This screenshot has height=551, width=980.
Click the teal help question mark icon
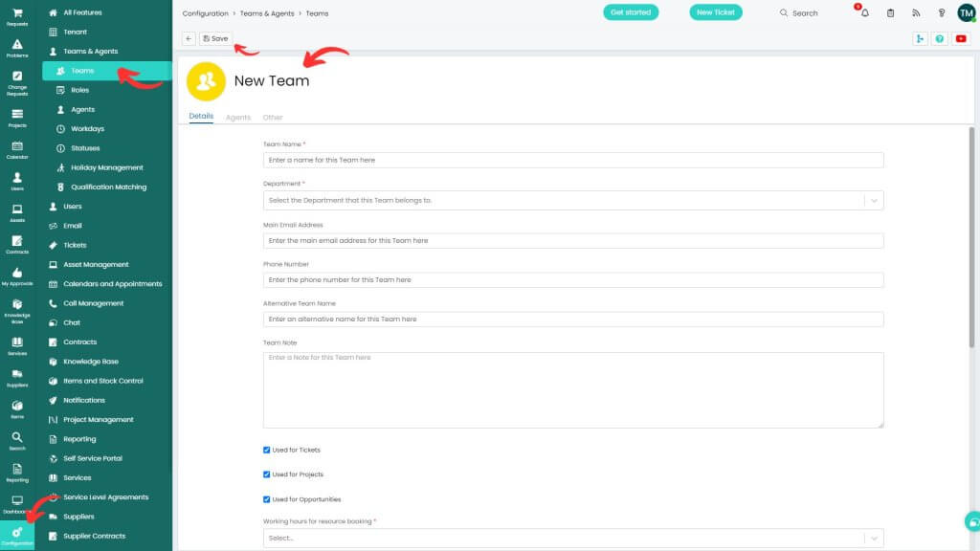[939, 39]
